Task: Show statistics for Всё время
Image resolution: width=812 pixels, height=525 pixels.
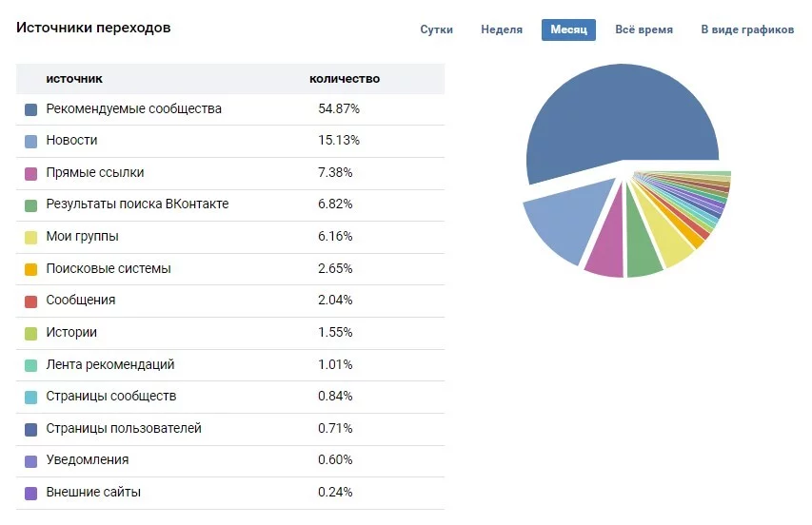Action: (644, 29)
